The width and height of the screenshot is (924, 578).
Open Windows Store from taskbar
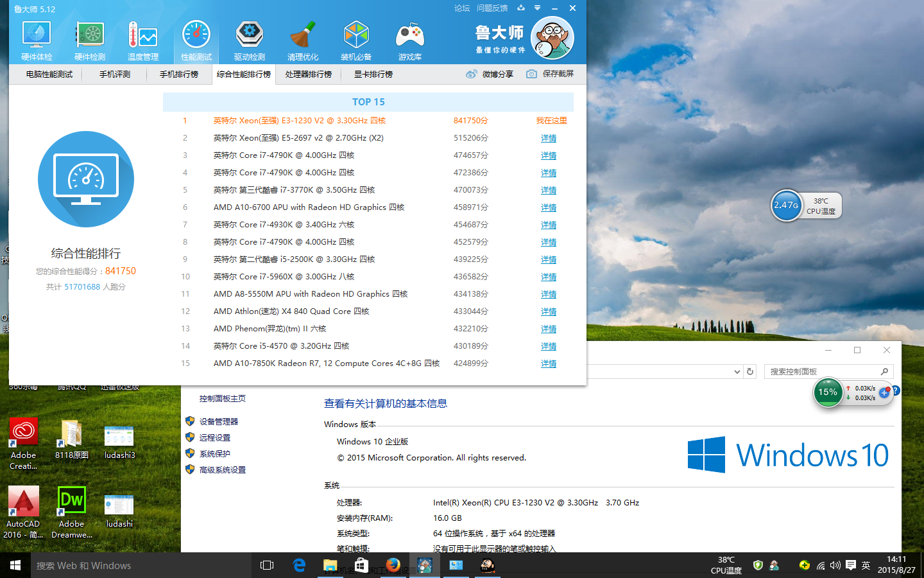pyautogui.click(x=362, y=565)
